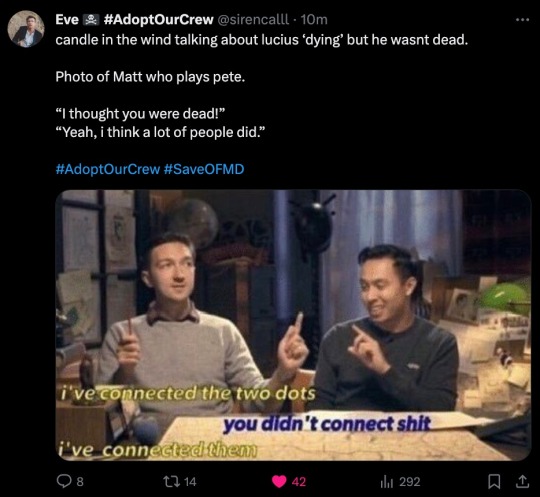Click the reply count 8
Image resolution: width=540 pixels, height=497 pixels.
point(80,482)
